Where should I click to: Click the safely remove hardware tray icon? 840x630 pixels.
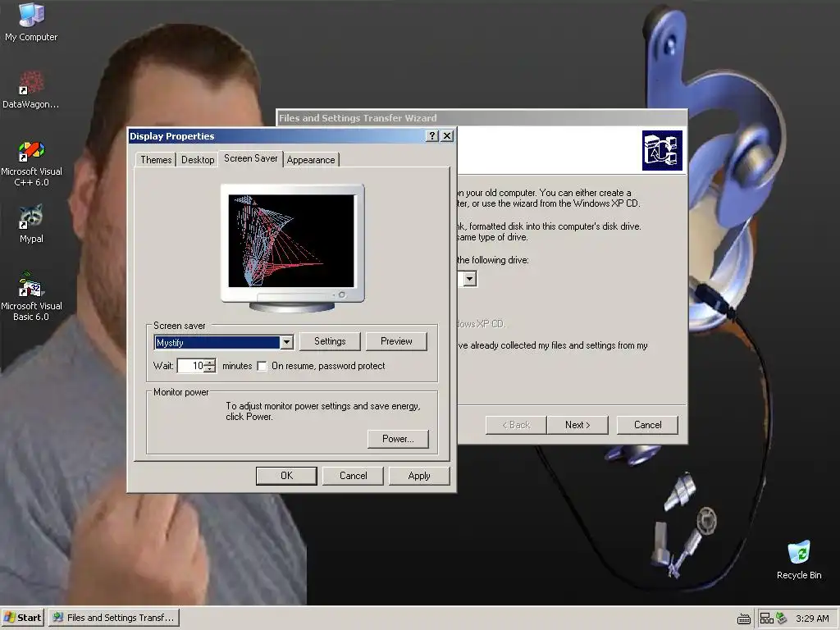click(781, 619)
